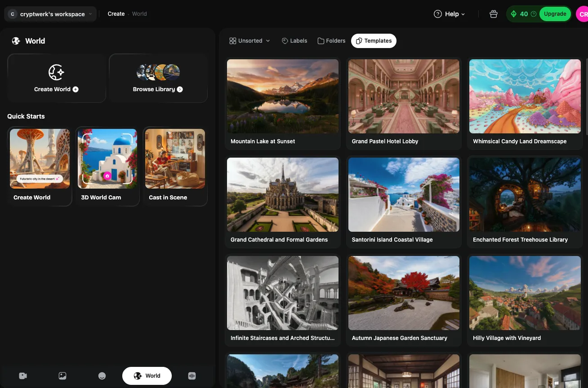588x388 pixels.
Task: Click the templates panel vertical scrollbar
Action: 586,97
